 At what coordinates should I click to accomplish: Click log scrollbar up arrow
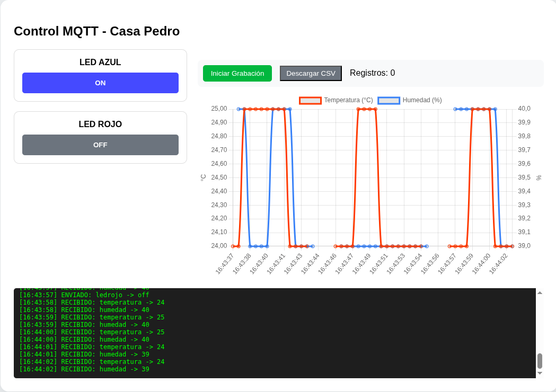point(540,293)
